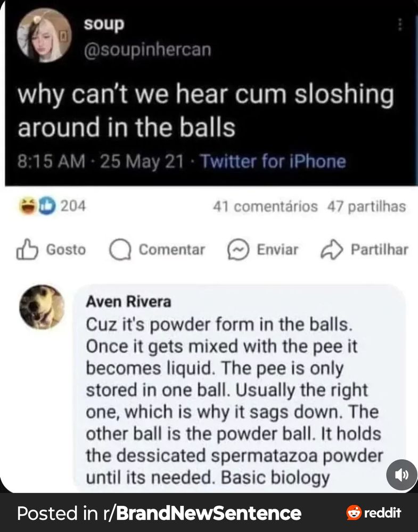Open the tweet's three-dot options menu
The image size is (418, 532).
tap(400, 24)
